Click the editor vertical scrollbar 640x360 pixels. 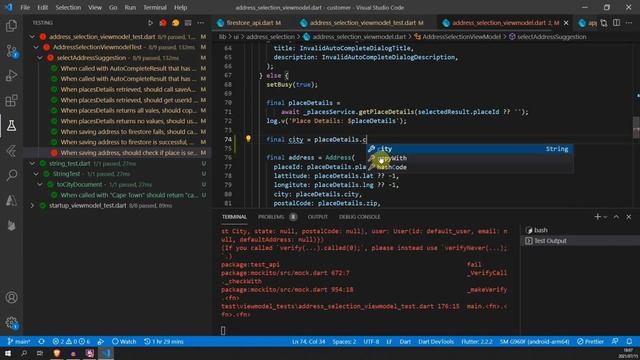click(636, 127)
